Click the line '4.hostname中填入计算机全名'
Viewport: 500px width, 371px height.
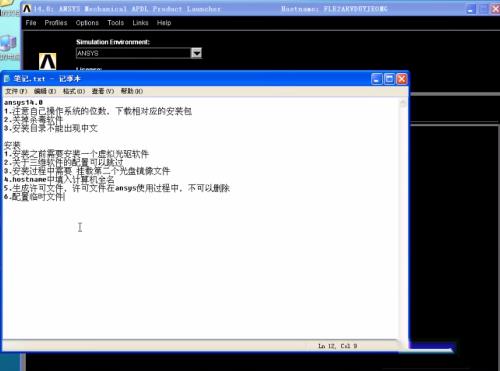click(x=59, y=179)
